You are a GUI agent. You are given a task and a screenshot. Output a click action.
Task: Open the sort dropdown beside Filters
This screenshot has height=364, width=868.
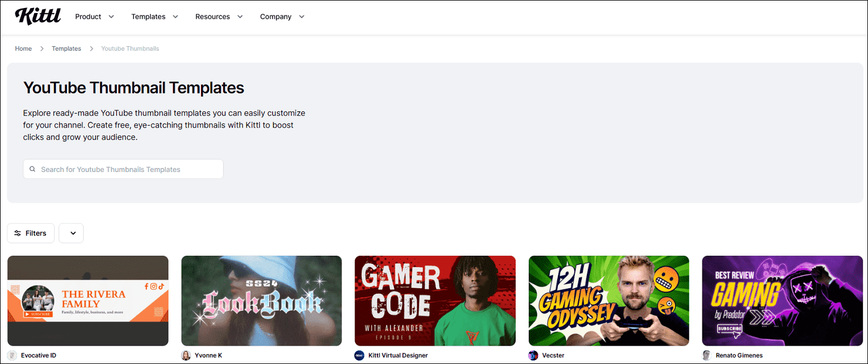(x=71, y=233)
